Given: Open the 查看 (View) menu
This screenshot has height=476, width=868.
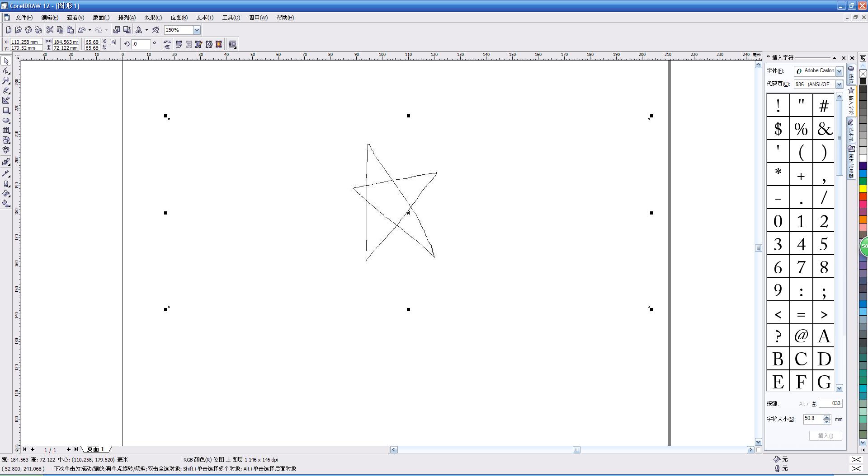Looking at the screenshot, I should [x=75, y=18].
